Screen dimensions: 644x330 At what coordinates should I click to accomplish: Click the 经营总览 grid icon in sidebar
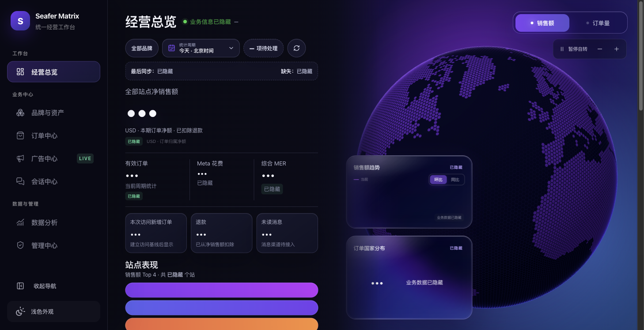click(20, 72)
